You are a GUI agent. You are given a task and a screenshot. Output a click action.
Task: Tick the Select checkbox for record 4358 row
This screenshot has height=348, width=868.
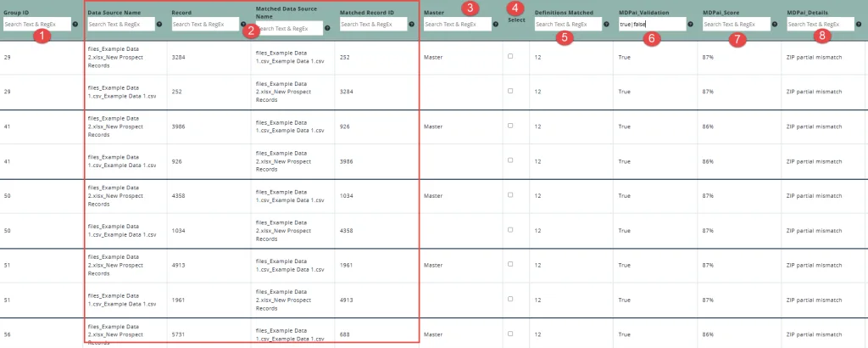tap(510, 194)
